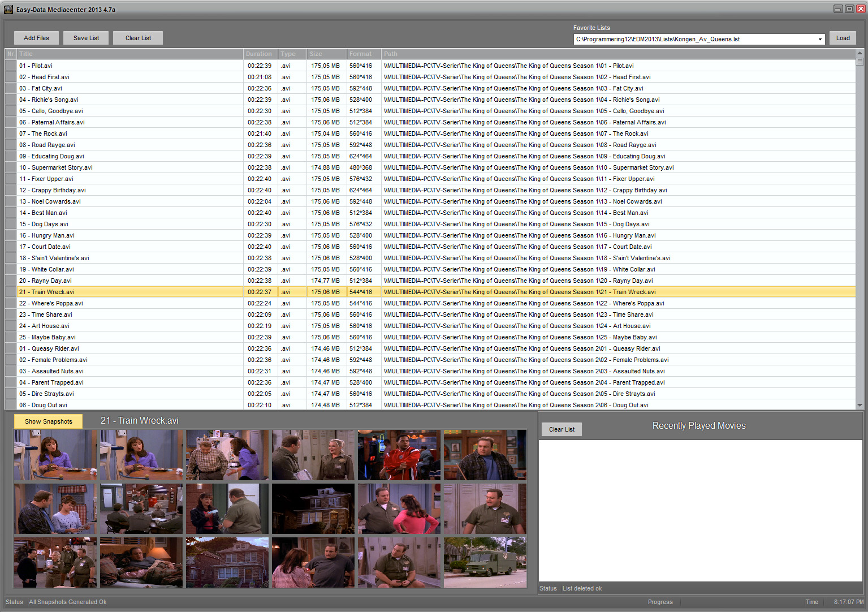Select row '04 - Richie's Song.avi'

(x=430, y=100)
